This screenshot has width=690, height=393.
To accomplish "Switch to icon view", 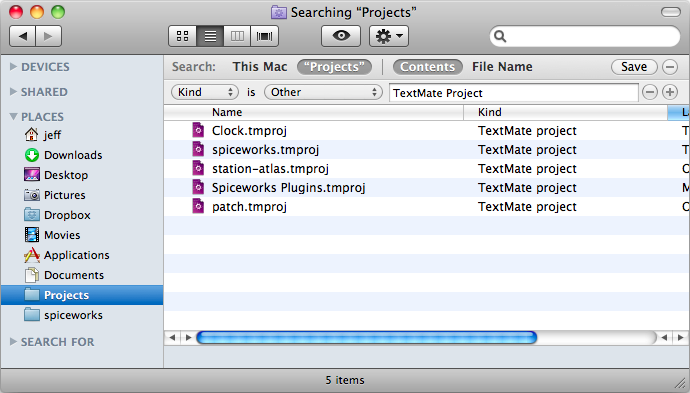I will 183,36.
